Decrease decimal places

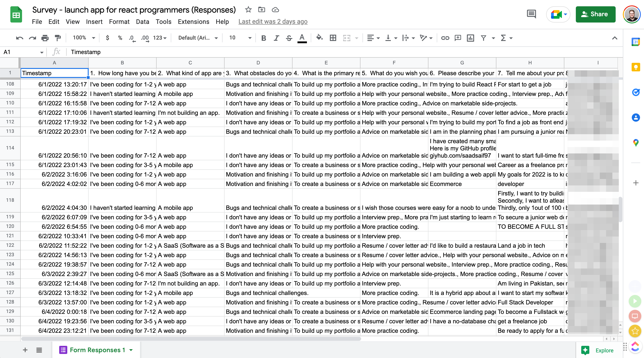(132, 38)
